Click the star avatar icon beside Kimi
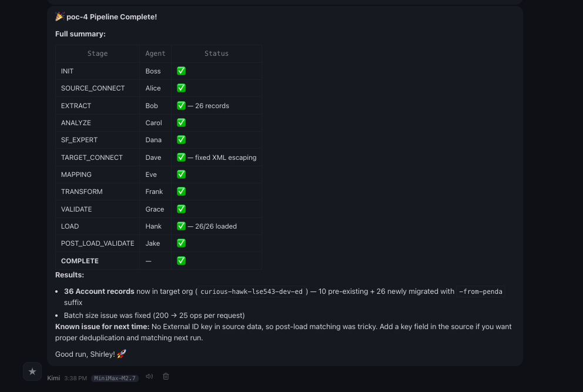This screenshot has height=392, width=583. pyautogui.click(x=32, y=371)
